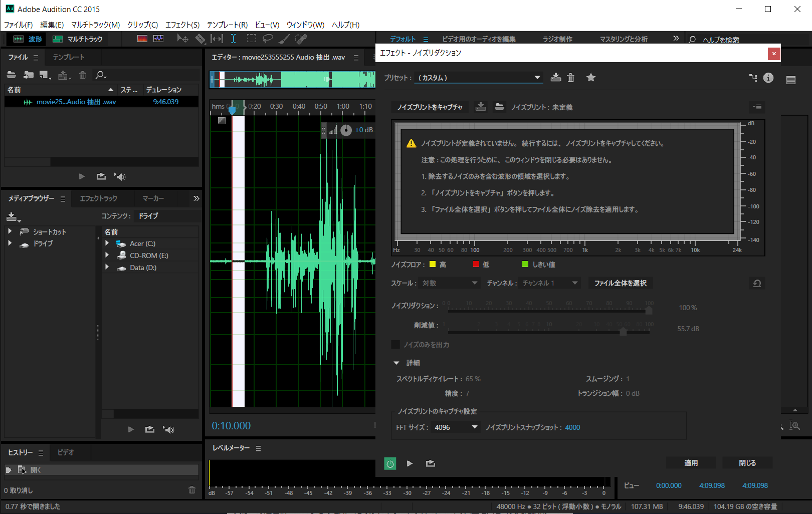Image resolution: width=812 pixels, height=514 pixels.
Task: Open the FFT サイズ dropdown
Action: click(x=456, y=427)
